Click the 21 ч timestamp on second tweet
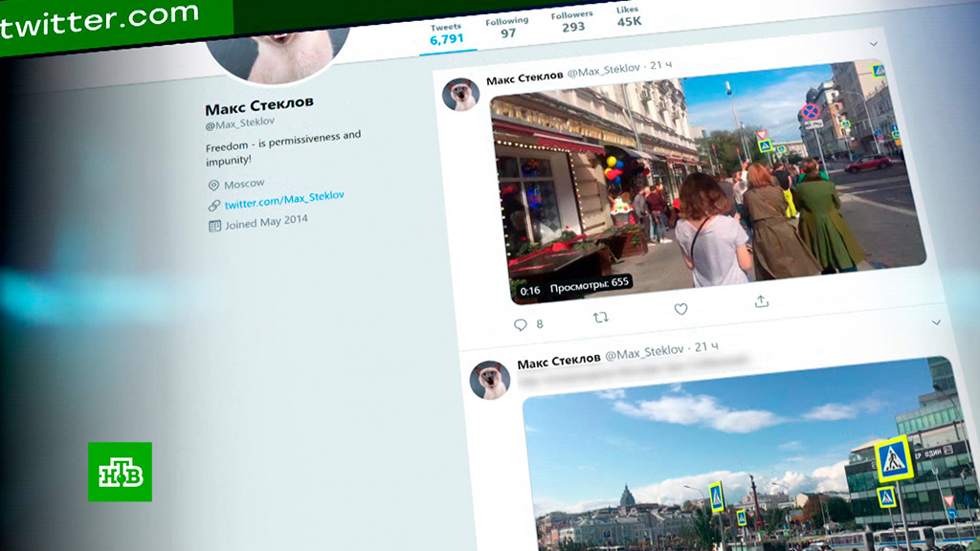The height and width of the screenshot is (551, 980). pos(707,346)
